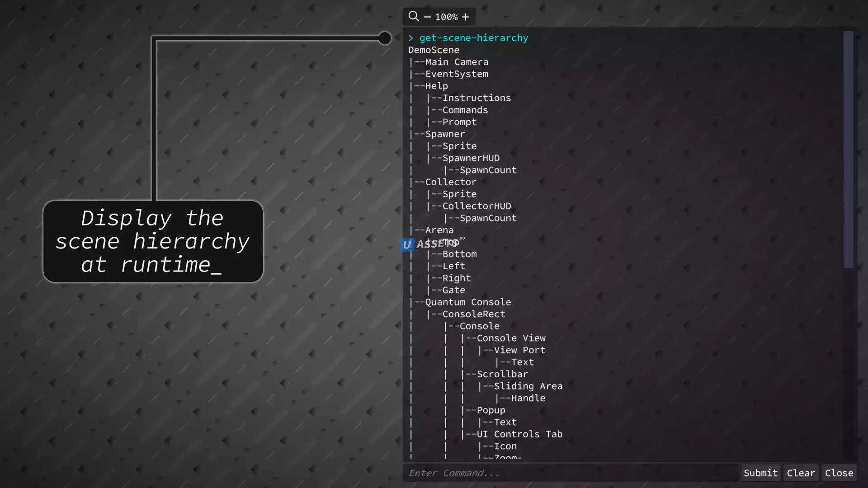This screenshot has width=868, height=488.
Task: Click the Spawner node in hierarchy
Action: tap(445, 134)
